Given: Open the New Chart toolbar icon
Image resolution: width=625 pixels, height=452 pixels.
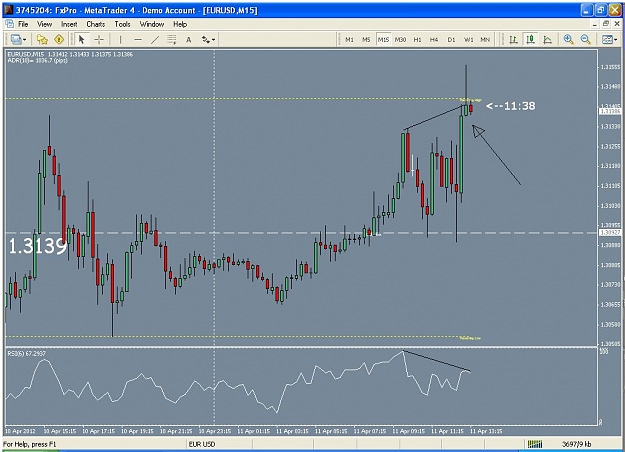Looking at the screenshot, I should click(x=16, y=39).
